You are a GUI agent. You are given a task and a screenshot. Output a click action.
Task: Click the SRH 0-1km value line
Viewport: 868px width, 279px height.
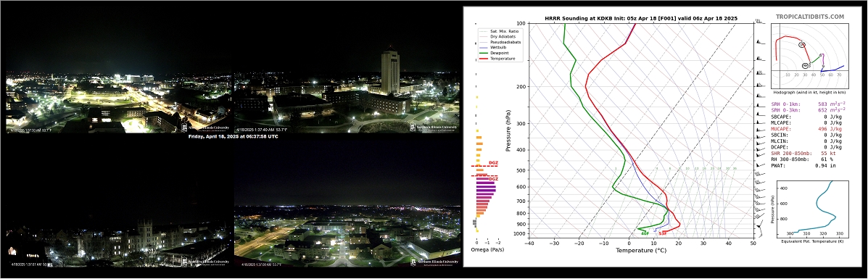click(809, 104)
